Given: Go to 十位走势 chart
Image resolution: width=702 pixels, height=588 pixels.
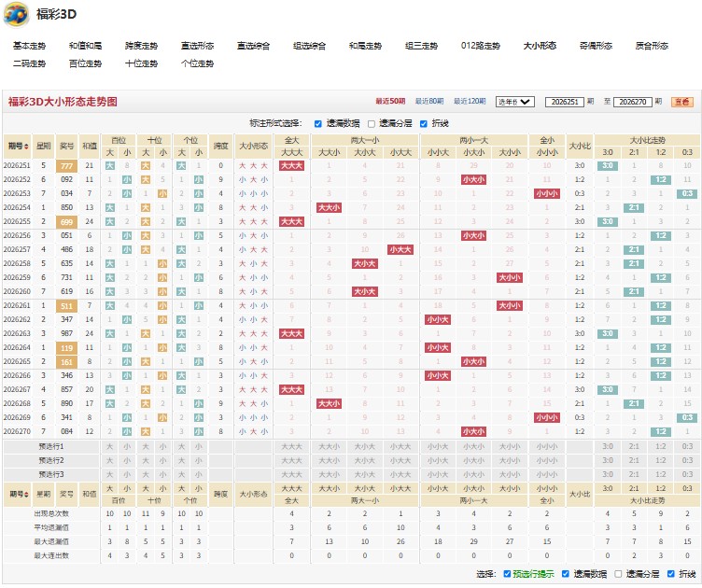Looking at the screenshot, I should 141,63.
